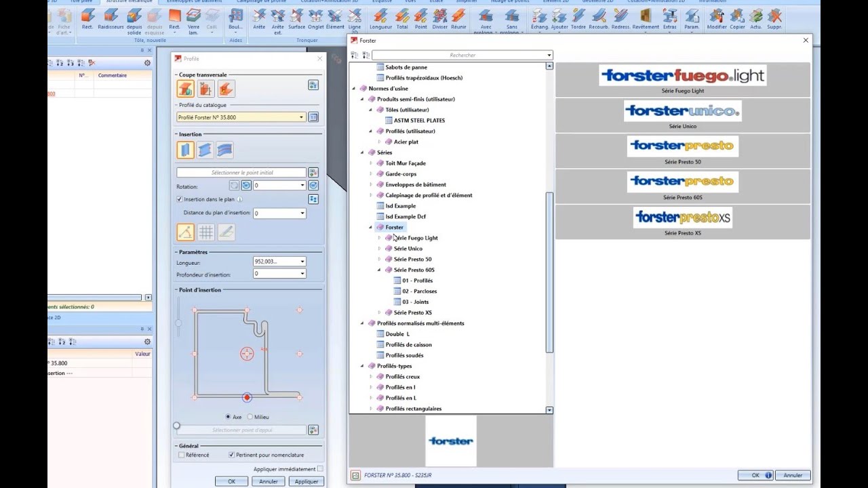Click the settings gear in upper left panel
This screenshot has height=488, width=868.
point(147,63)
